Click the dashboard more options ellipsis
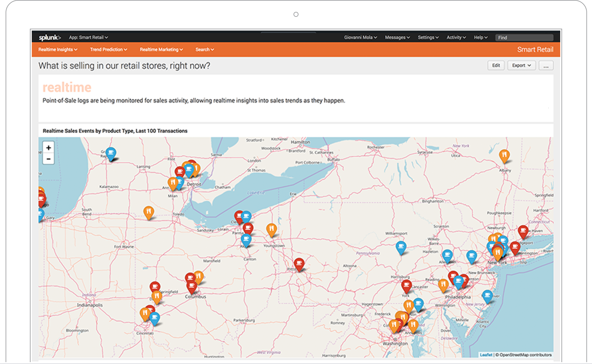 pos(546,65)
